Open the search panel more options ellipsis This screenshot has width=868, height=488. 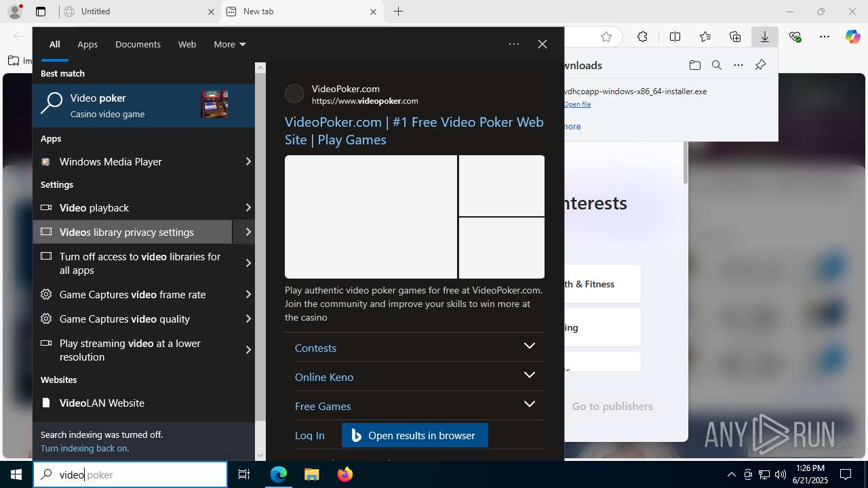tap(514, 44)
